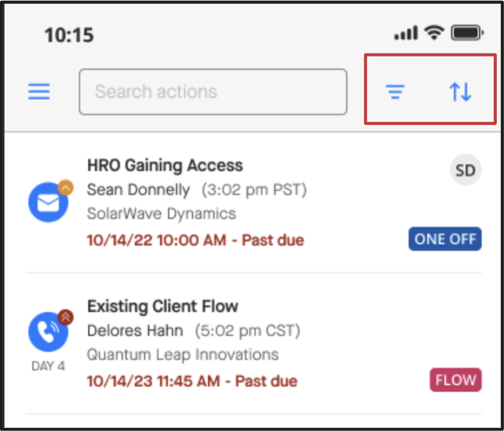
Task: Click the Search actions input field
Action: 213,92
